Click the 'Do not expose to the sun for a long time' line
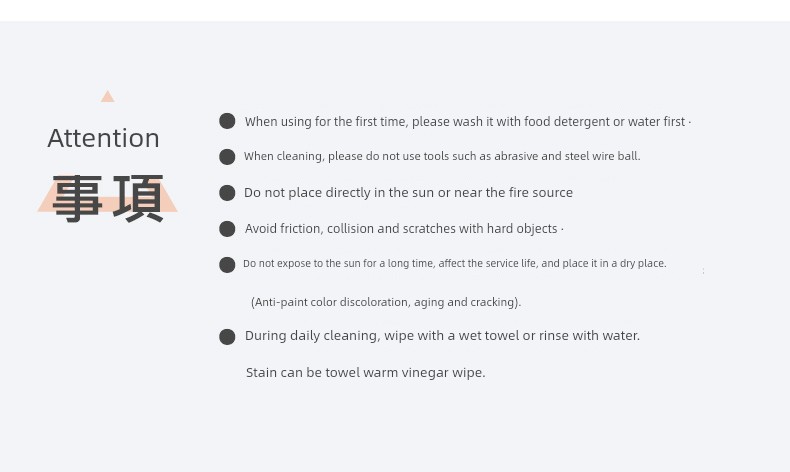Viewport: 790px width, 472px height. [x=454, y=263]
